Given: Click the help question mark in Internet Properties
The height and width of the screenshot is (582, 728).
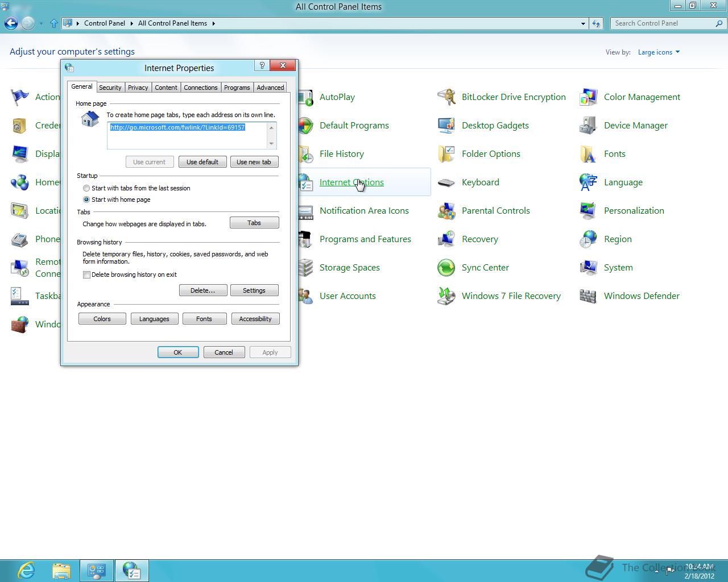Looking at the screenshot, I should click(x=262, y=65).
